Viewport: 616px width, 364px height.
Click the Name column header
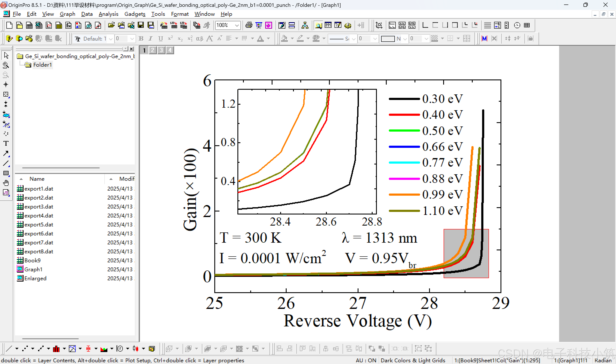(37, 179)
